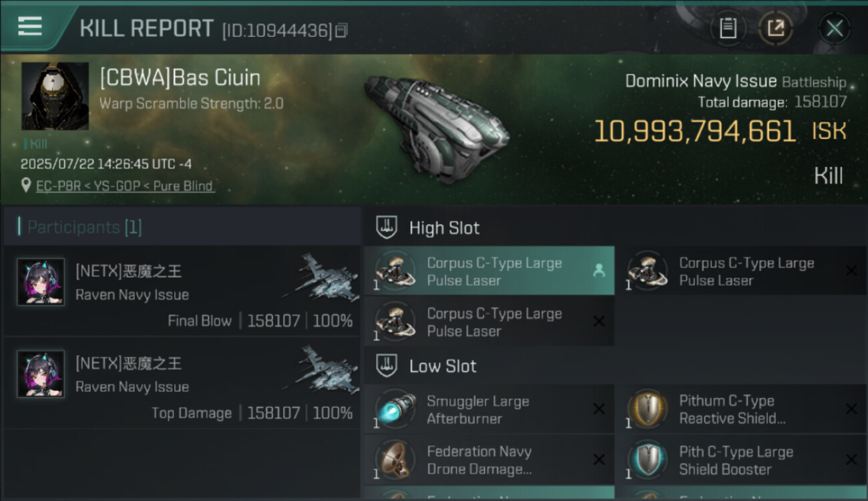The image size is (868, 501).
Task: Open the hamburger menu in the header
Action: pyautogui.click(x=31, y=27)
